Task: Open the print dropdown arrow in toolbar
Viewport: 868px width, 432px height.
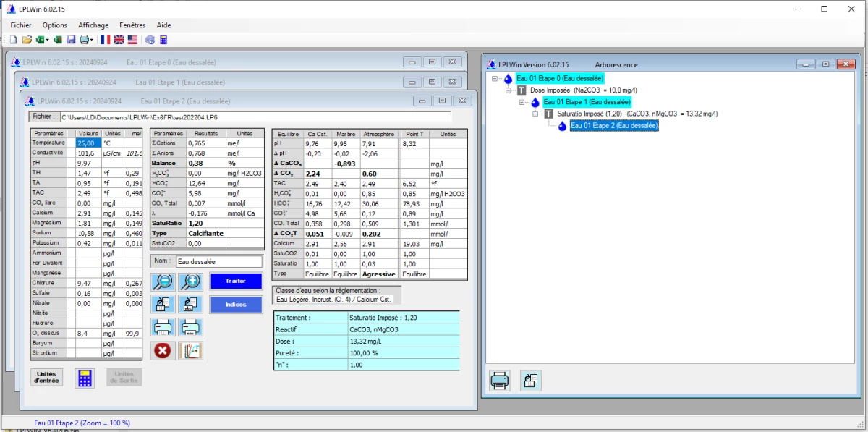Action: click(x=92, y=40)
